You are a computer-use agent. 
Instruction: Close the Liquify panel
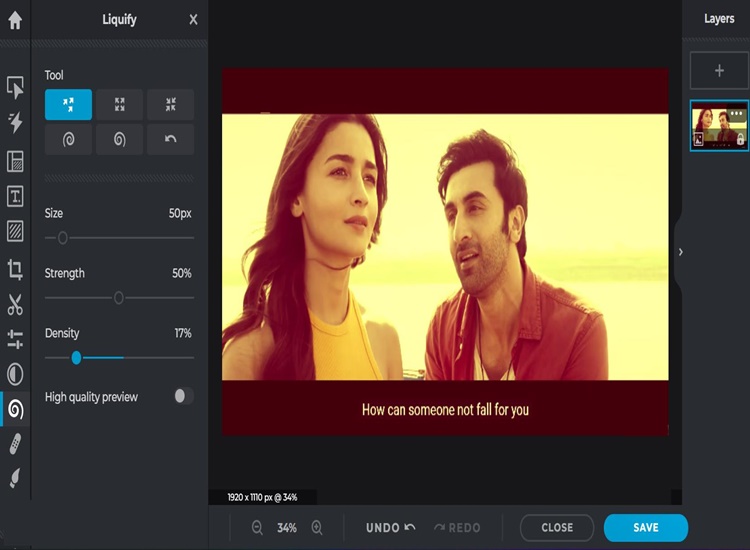(x=193, y=20)
